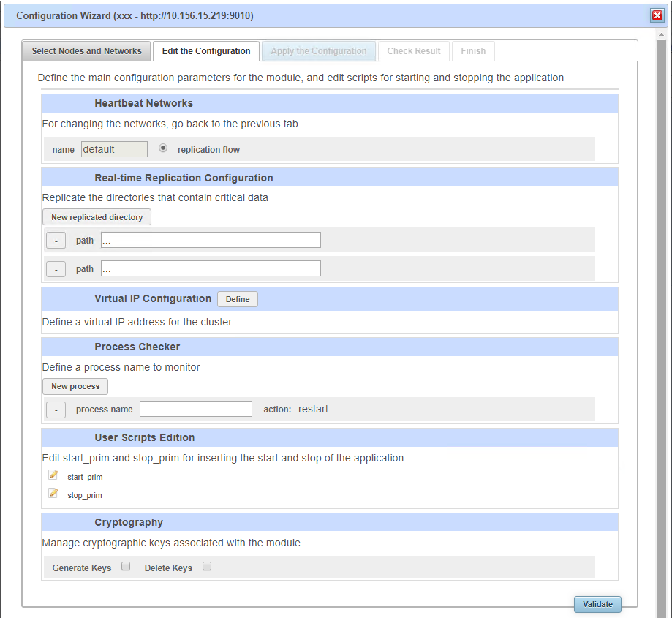Viewport: 672px width, 618px height.
Task: Click the first path input field
Action: click(x=210, y=240)
